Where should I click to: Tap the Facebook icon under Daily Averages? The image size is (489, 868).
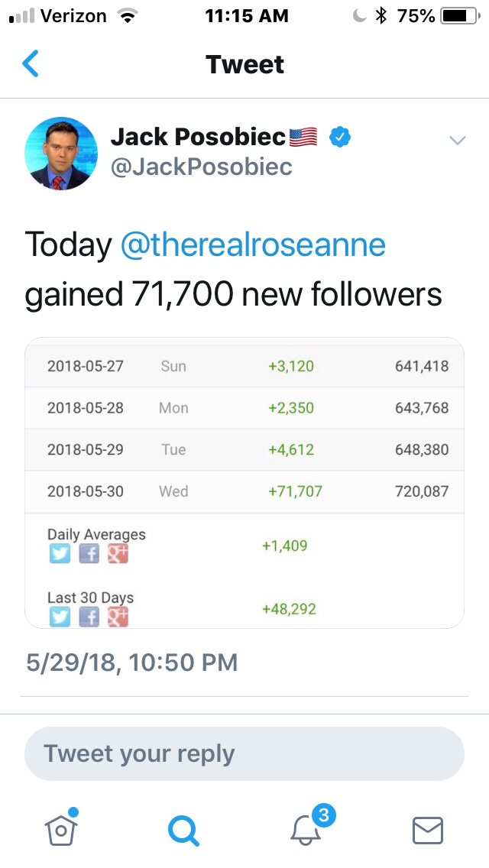89,552
